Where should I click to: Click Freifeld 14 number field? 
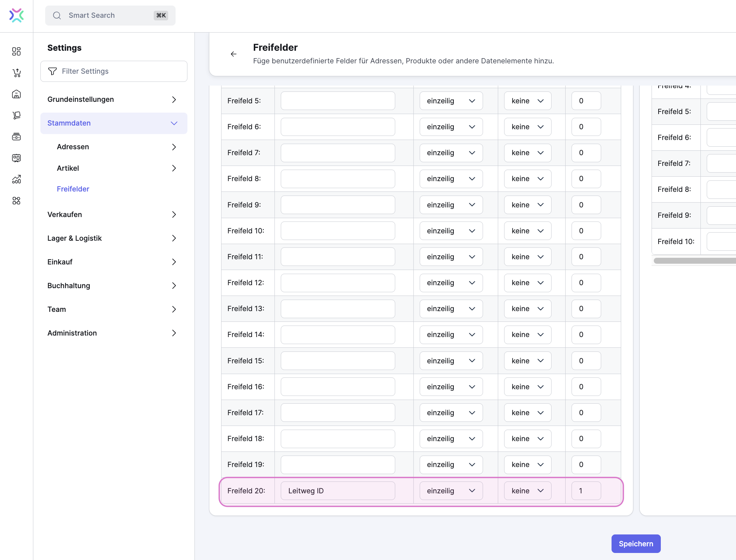(x=586, y=335)
